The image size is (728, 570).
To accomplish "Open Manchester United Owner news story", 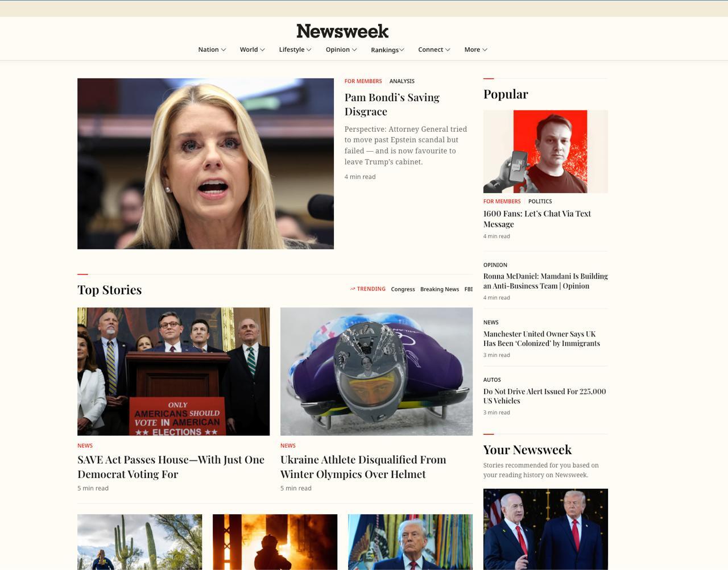I will click(541, 339).
